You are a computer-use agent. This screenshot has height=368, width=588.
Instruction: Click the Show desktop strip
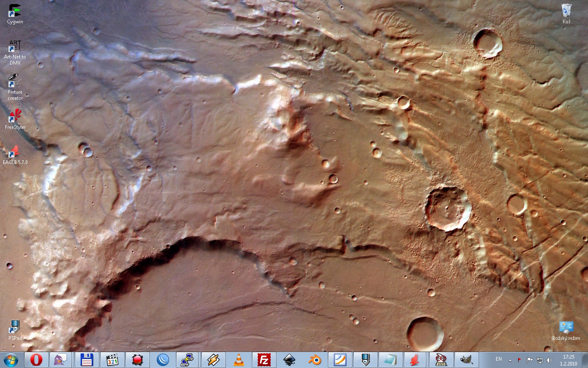tap(585, 360)
